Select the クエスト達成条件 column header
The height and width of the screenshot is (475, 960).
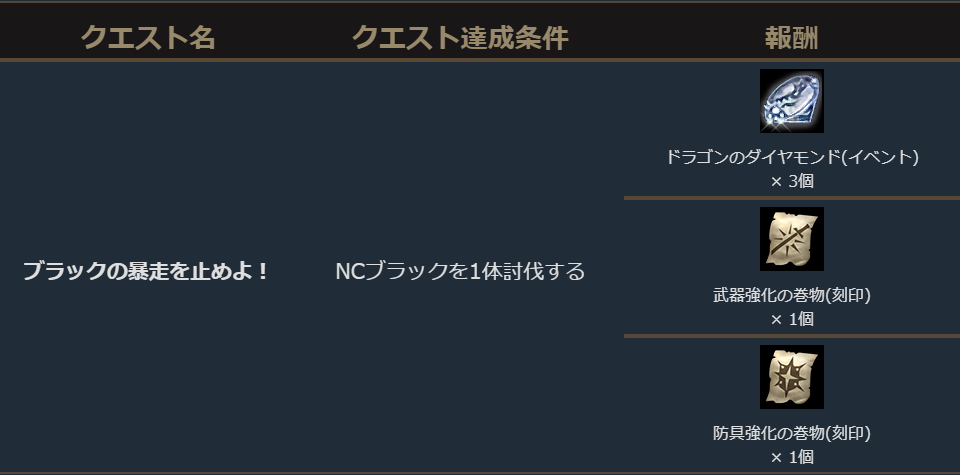pyautogui.click(x=460, y=38)
